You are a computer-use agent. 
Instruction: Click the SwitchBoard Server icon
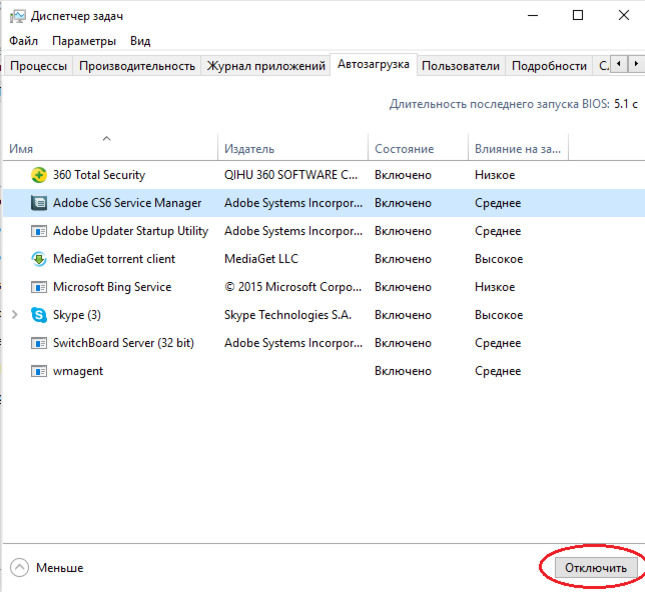[x=39, y=343]
